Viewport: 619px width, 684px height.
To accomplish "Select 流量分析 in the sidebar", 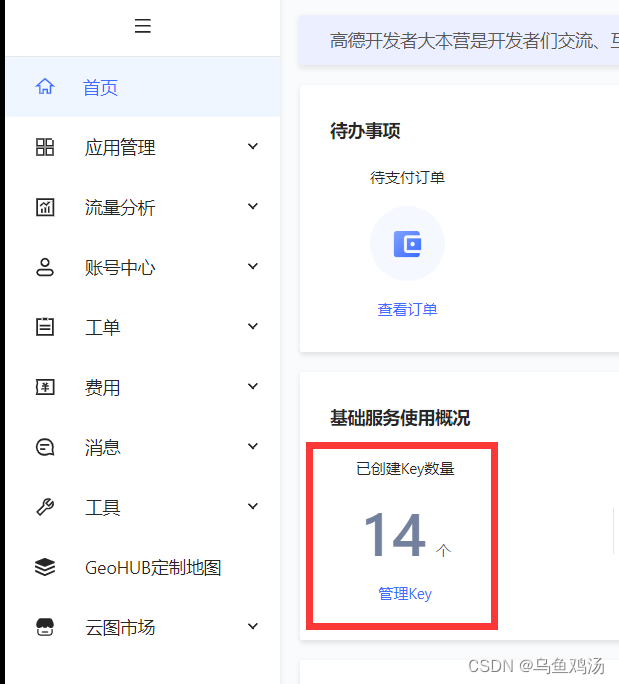I will pyautogui.click(x=120, y=207).
